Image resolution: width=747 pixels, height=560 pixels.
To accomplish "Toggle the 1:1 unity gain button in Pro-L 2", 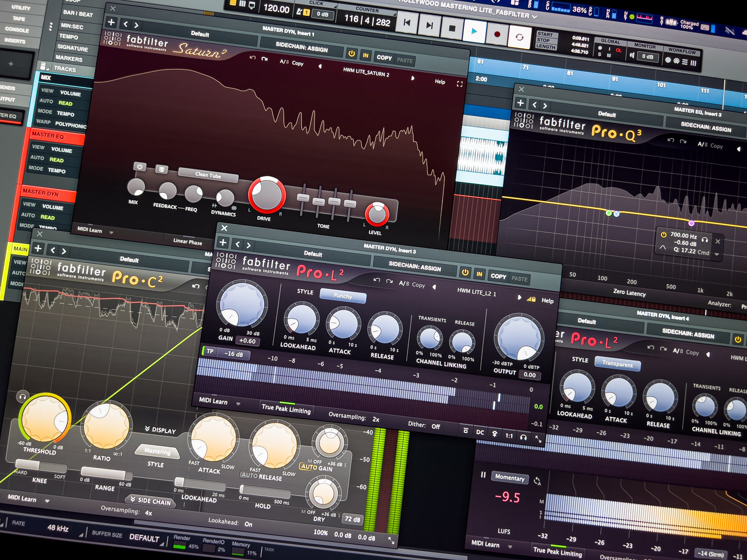I will tap(509, 435).
